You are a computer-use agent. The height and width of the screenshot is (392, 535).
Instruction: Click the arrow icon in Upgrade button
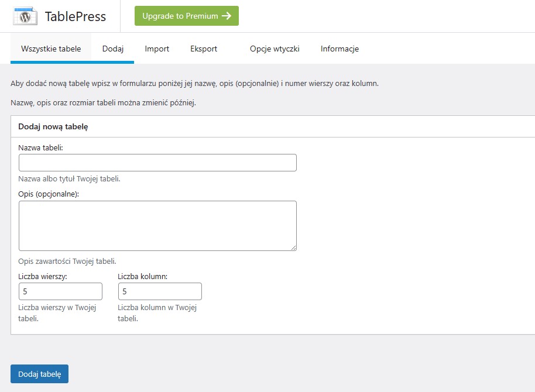227,16
